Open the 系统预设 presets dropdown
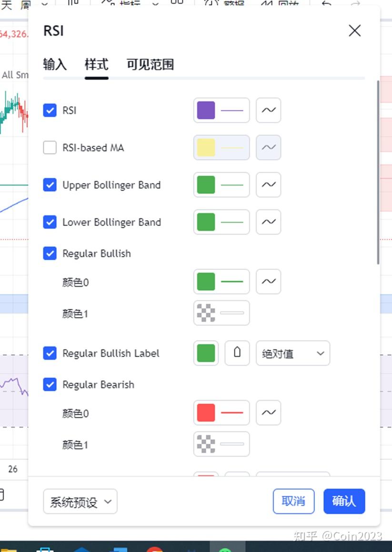This screenshot has height=552, width=392. click(80, 501)
